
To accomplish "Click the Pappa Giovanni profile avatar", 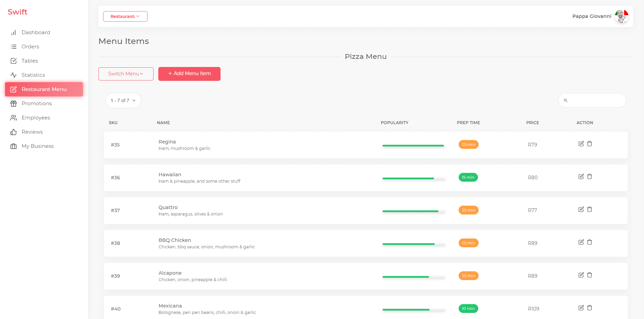I will (621, 16).
